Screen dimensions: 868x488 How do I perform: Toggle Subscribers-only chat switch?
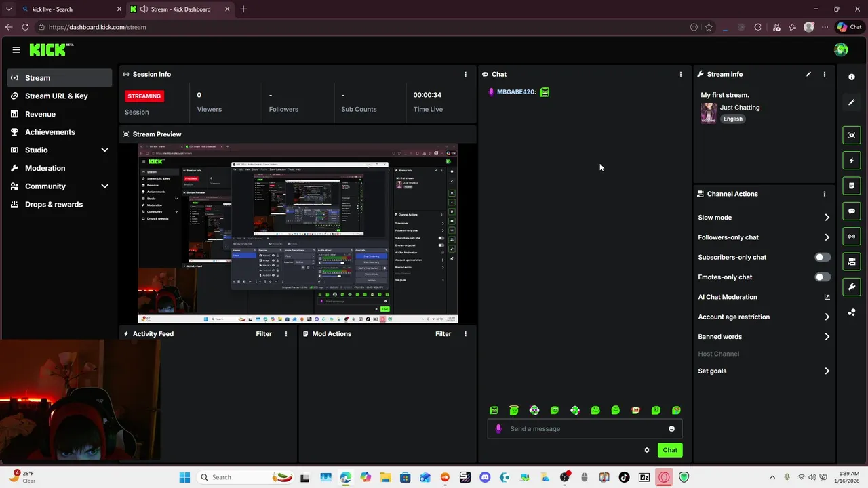pos(822,257)
